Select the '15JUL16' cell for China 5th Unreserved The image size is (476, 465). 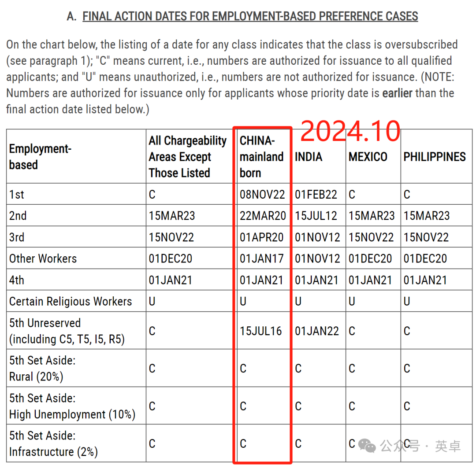point(261,331)
